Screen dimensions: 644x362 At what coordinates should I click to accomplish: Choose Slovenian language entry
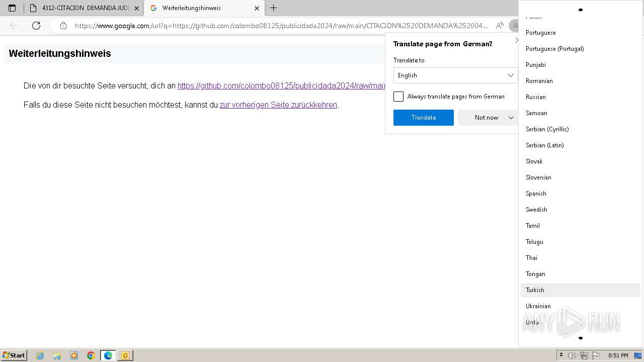[x=580, y=177]
